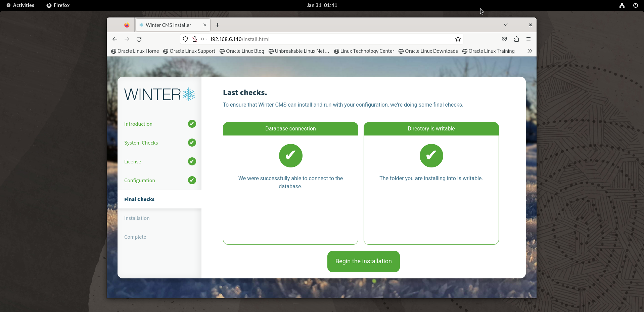This screenshot has height=312, width=644.
Task: Open Unbreakable Linux Network bookmark
Action: pos(299,51)
